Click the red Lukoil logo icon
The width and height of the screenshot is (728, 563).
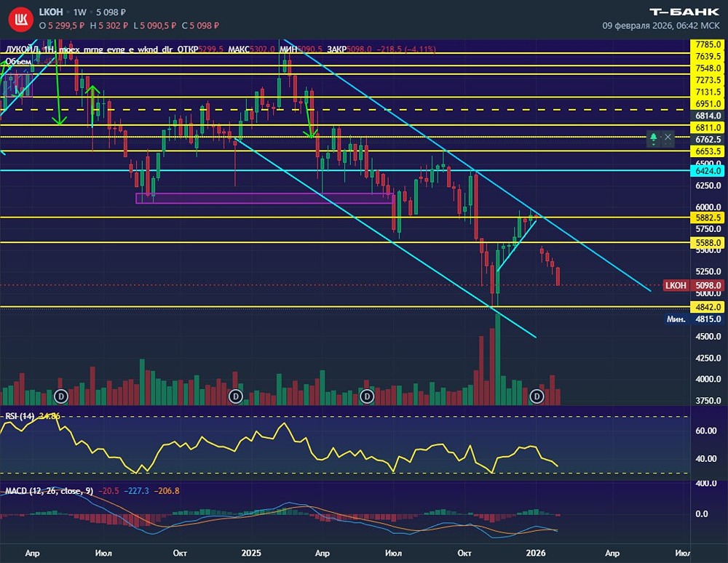click(x=21, y=19)
